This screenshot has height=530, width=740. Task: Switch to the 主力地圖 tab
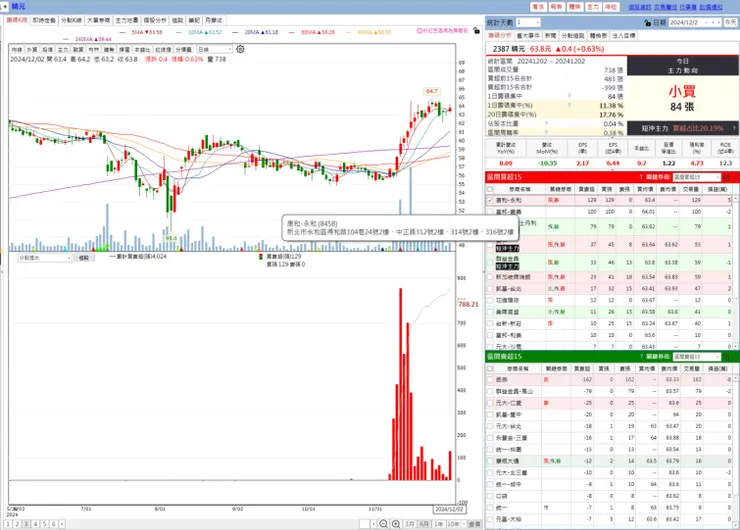tap(127, 20)
